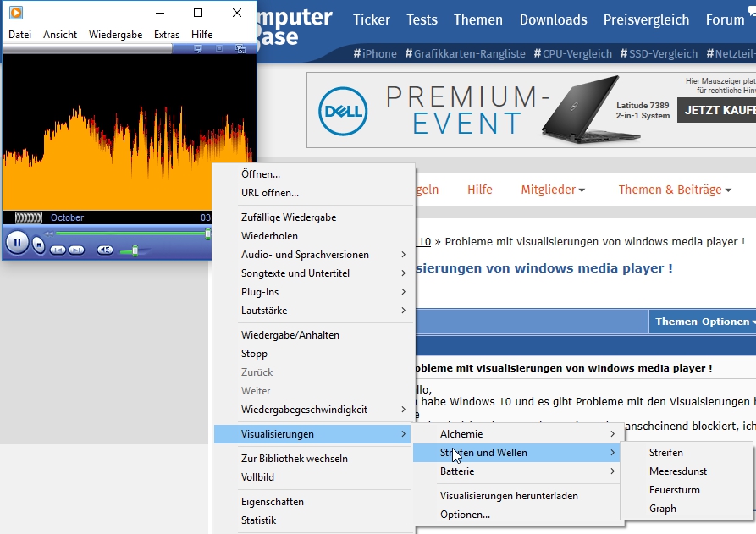Click Visualisierungen herunterladen

[x=517, y=496]
